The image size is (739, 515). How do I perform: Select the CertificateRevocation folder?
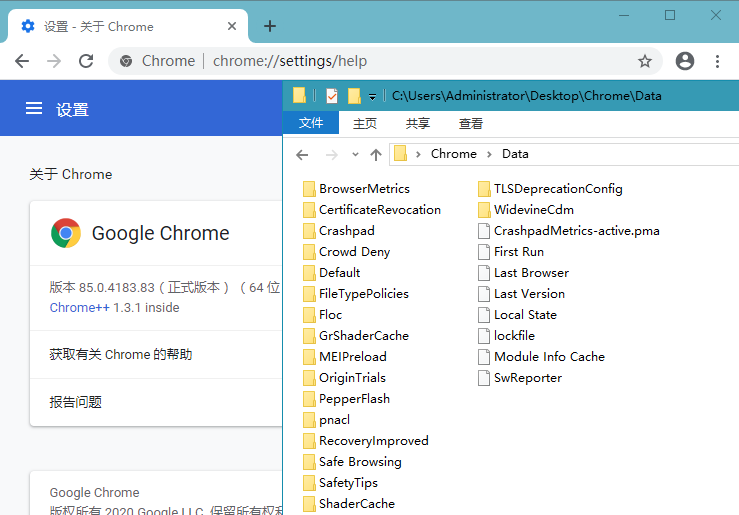click(x=372, y=210)
